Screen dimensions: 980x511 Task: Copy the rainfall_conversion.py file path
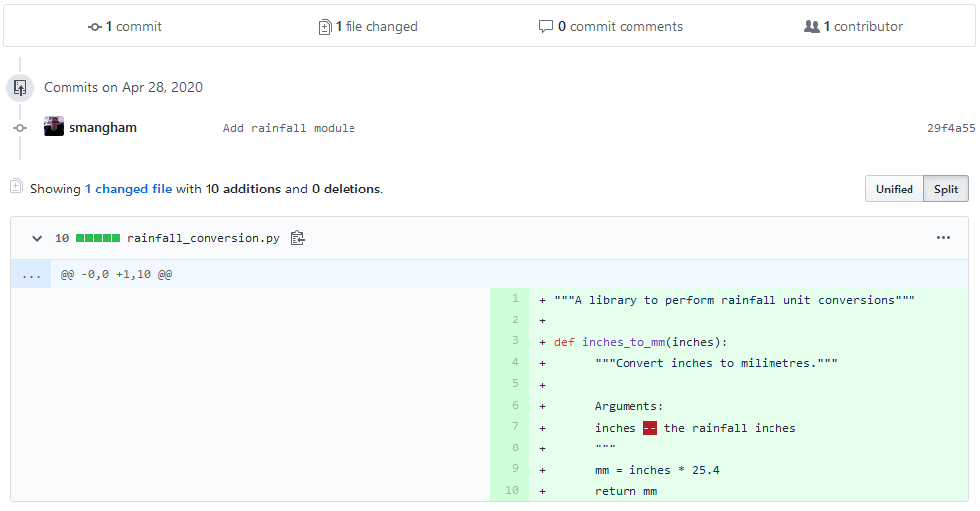click(x=298, y=238)
